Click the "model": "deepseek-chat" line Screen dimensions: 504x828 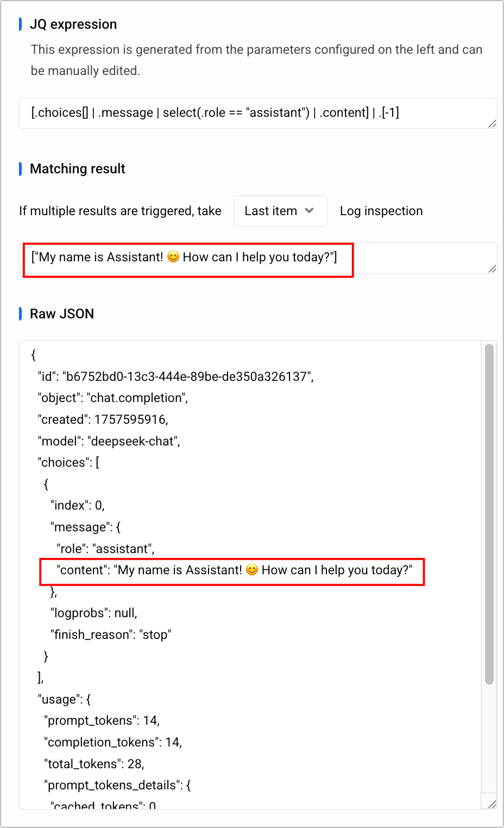(109, 441)
